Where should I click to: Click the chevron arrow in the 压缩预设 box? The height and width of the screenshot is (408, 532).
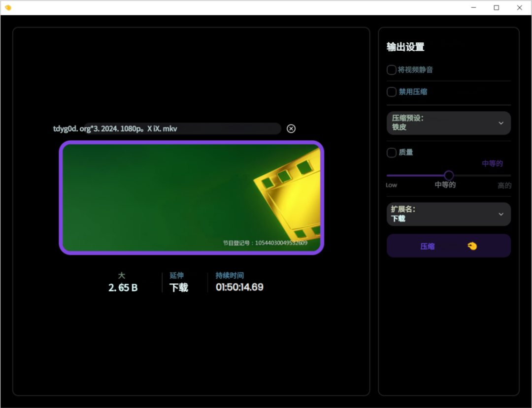pos(501,123)
